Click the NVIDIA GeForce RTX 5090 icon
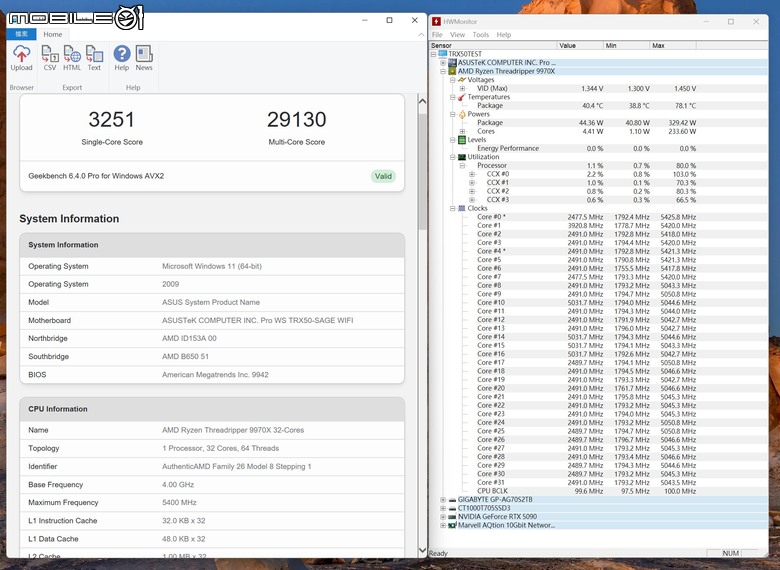 pos(452,516)
